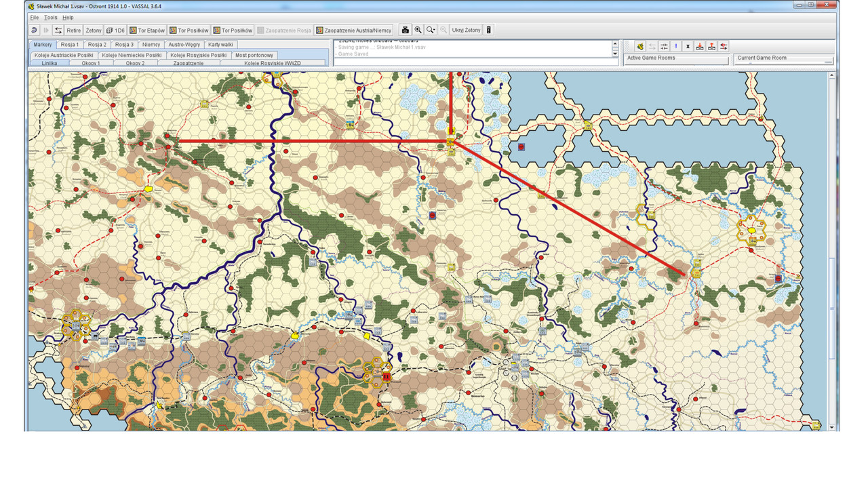Screen dimensions: 868x478
Task: Click the server connection icon in room panel
Action: pyautogui.click(x=639, y=46)
